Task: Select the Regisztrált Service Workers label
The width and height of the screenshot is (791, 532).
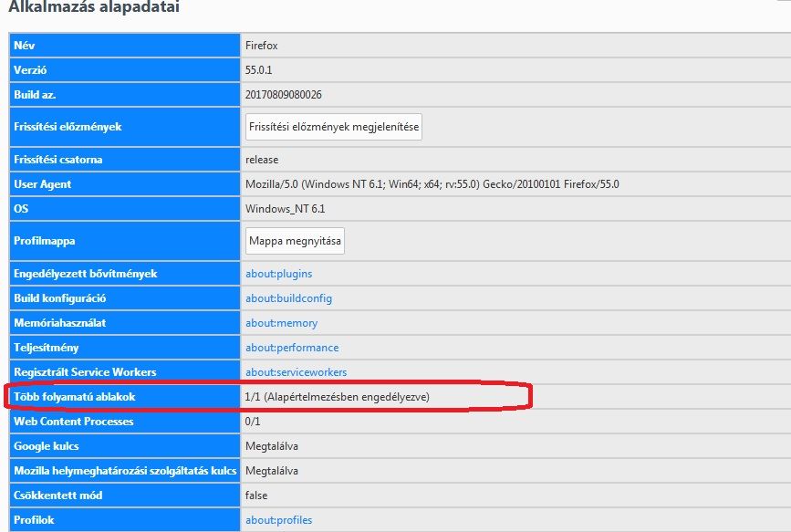Action: 85,372
